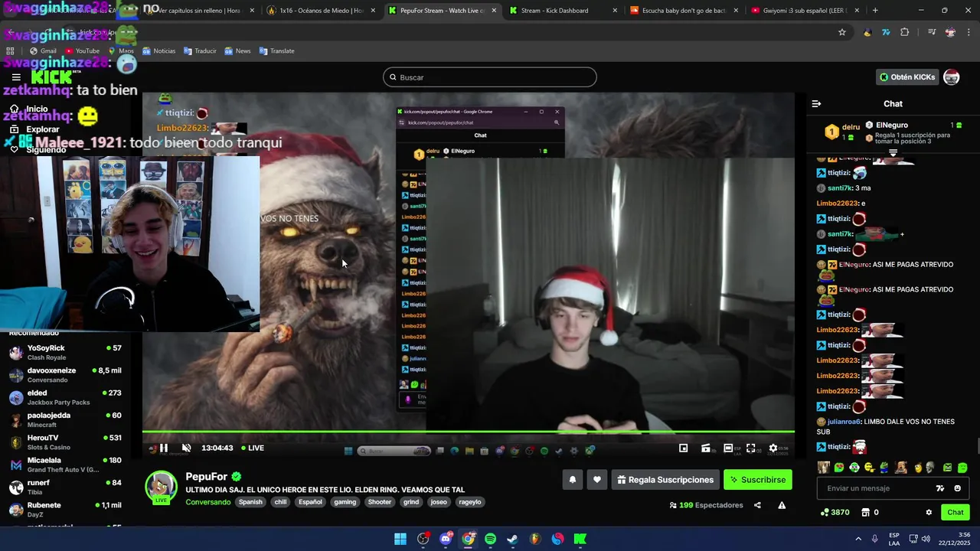980x551 pixels.
Task: Open Kick app icon on taskbar
Action: pos(580,539)
